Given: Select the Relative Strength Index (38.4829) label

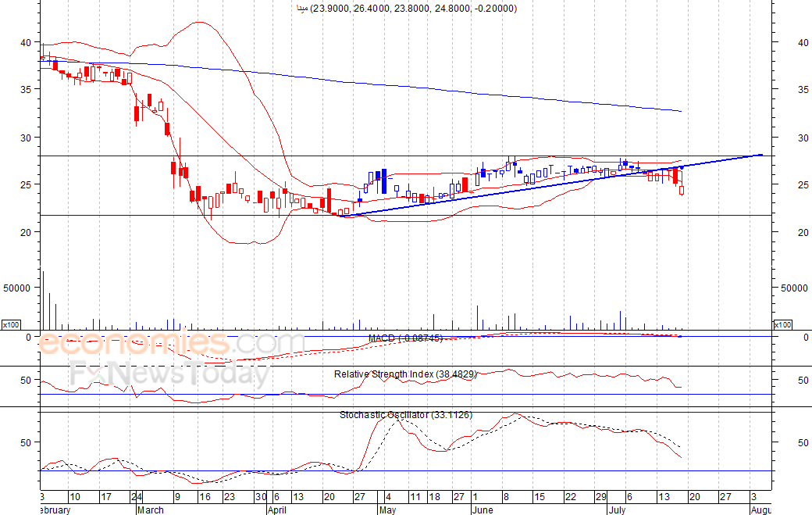Looking at the screenshot, I should 405,374.
